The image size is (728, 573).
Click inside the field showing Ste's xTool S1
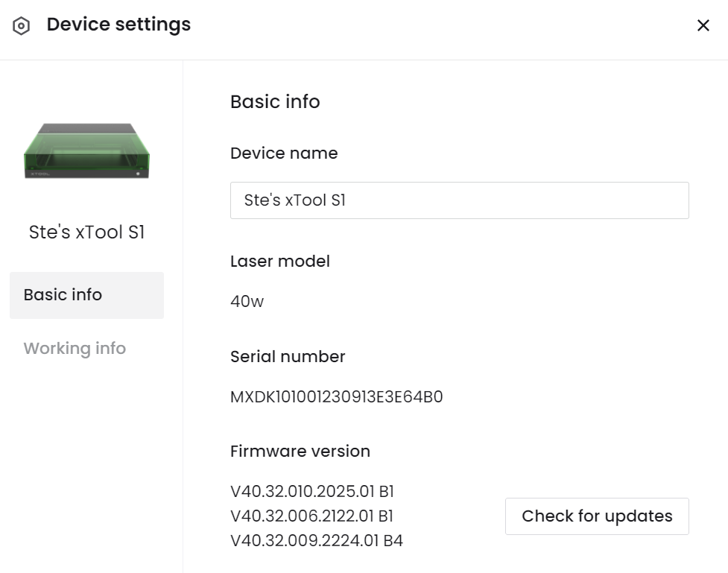click(460, 200)
